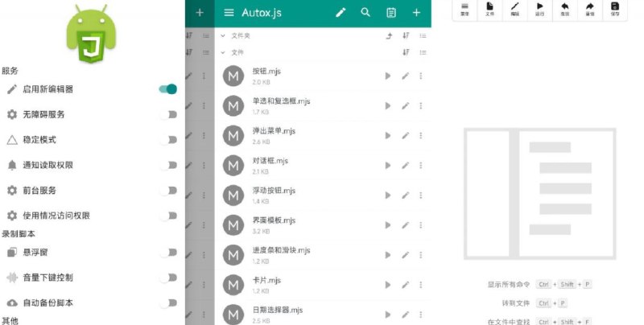Screen dimensions: 644x325
Task: Switch list view for the 文件 section
Action: pos(423,52)
